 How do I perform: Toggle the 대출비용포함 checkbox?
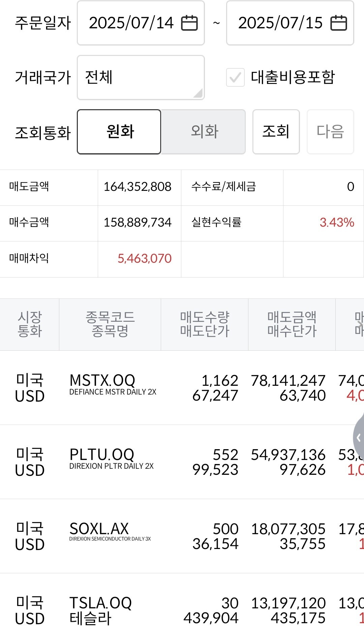point(235,78)
